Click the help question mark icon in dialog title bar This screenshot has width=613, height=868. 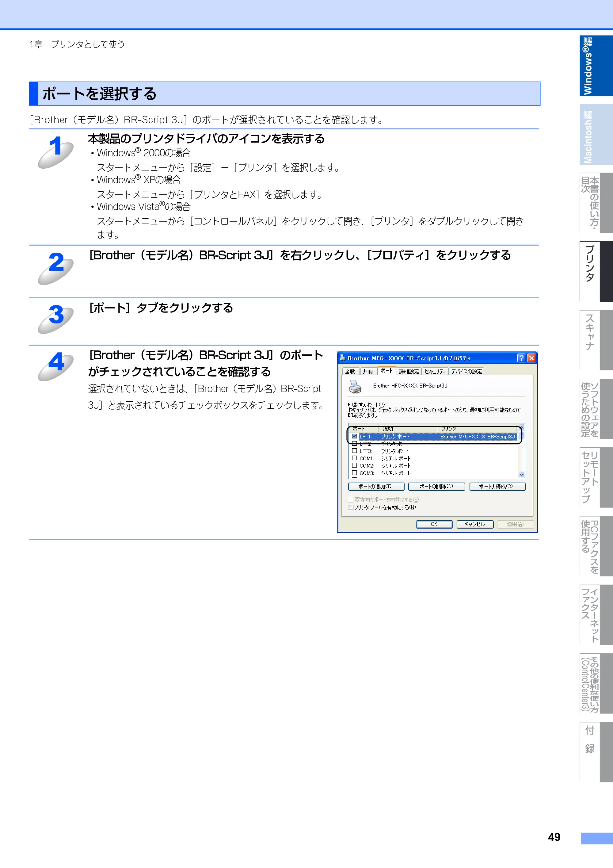point(521,358)
